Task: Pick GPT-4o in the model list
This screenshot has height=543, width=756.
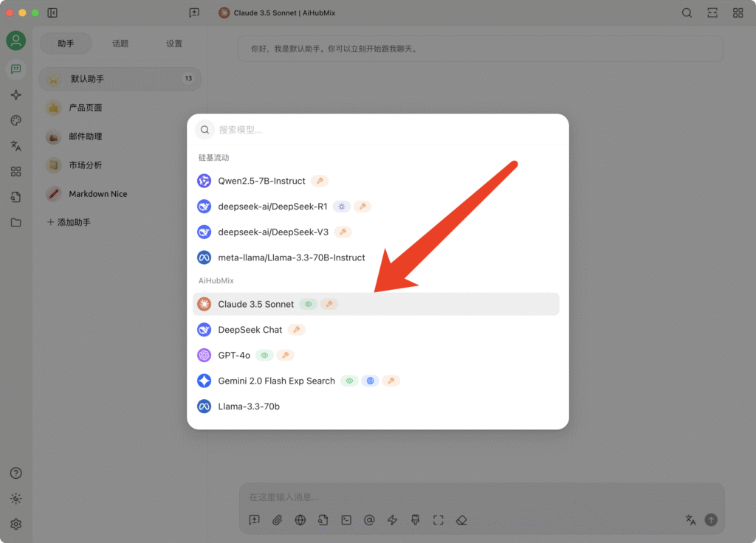Action: 234,355
